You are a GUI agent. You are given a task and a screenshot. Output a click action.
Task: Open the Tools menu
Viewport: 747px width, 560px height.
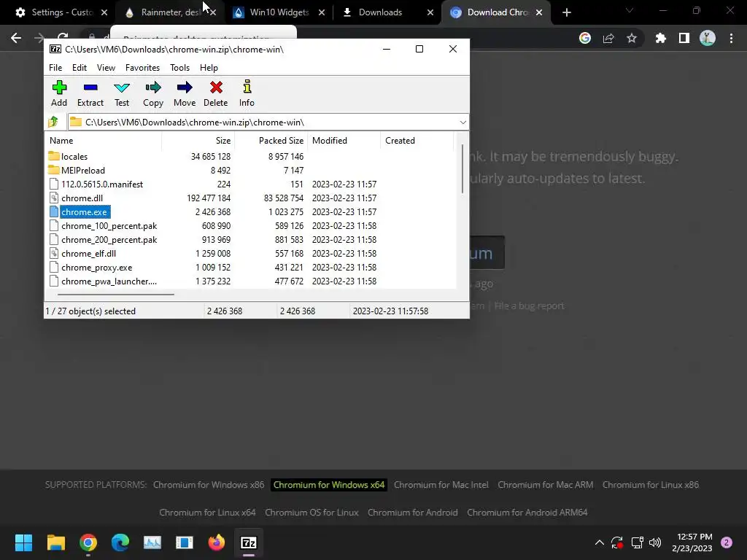point(179,68)
